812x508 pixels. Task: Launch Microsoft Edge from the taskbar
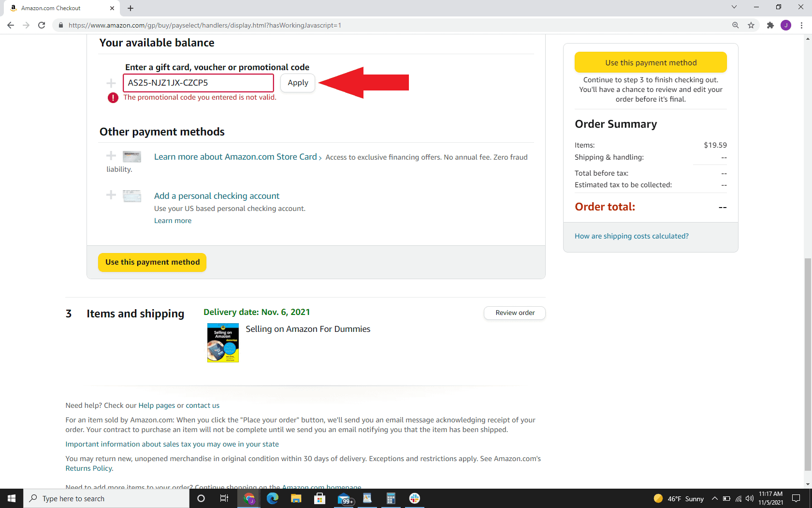point(273,498)
